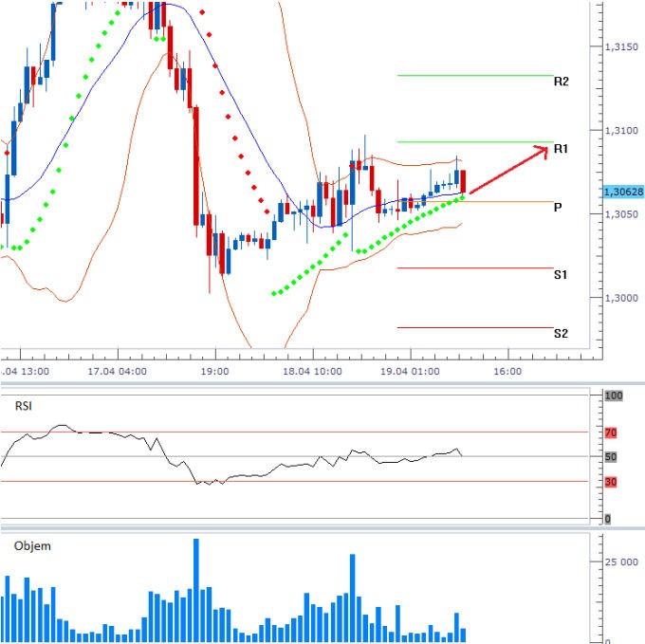Image resolution: width=645 pixels, height=644 pixels.
Task: Click the dark red S2 horizontal line
Action: coord(475,328)
